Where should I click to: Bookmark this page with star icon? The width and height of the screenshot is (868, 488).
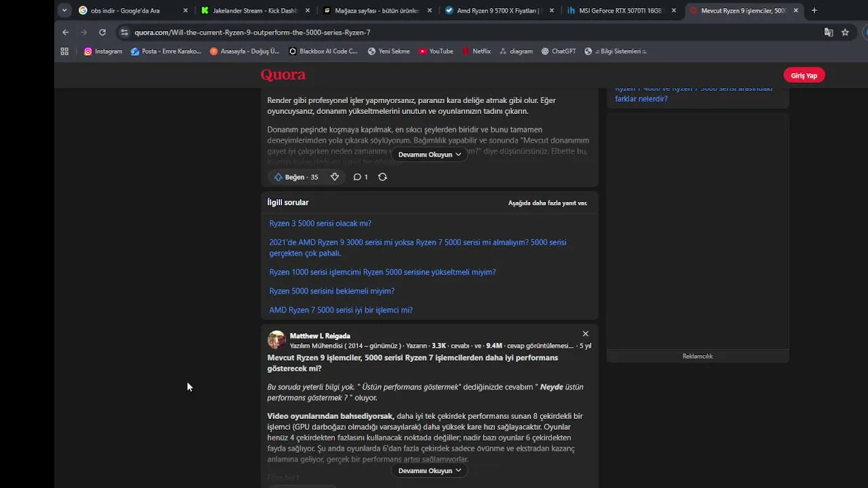point(845,32)
